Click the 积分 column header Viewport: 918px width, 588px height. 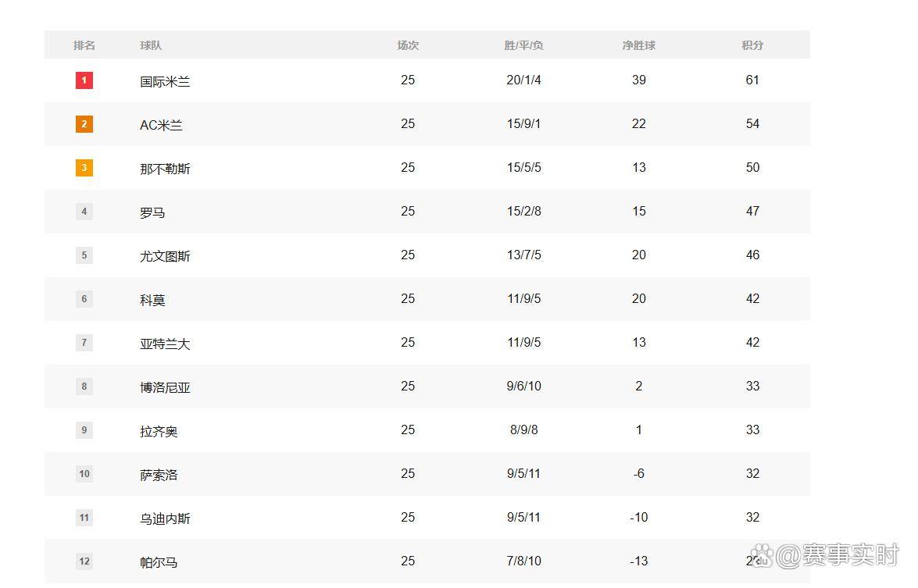tap(752, 45)
